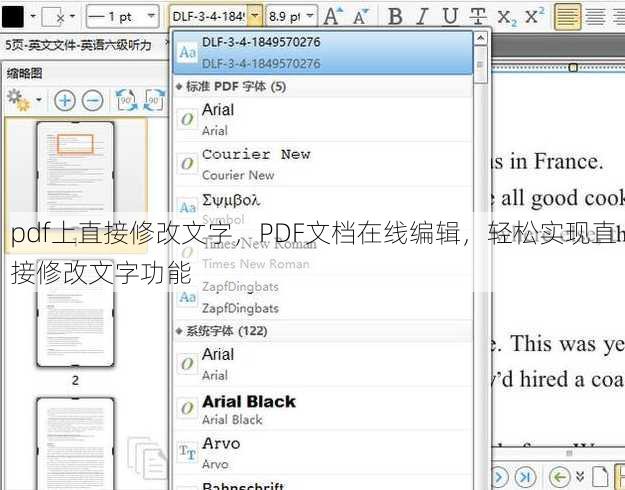
Task: Open the 1 pt line width dropdown
Action: [123, 16]
